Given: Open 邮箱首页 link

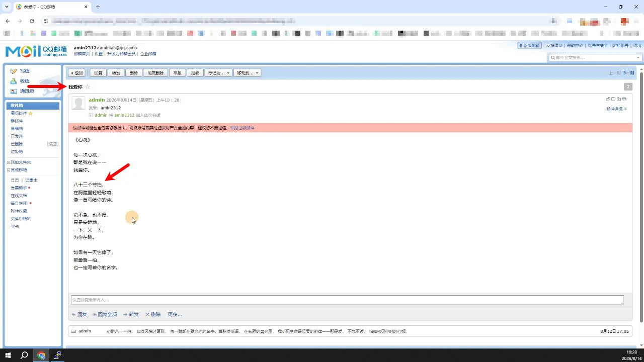Looking at the screenshot, I should pyautogui.click(x=82, y=54).
